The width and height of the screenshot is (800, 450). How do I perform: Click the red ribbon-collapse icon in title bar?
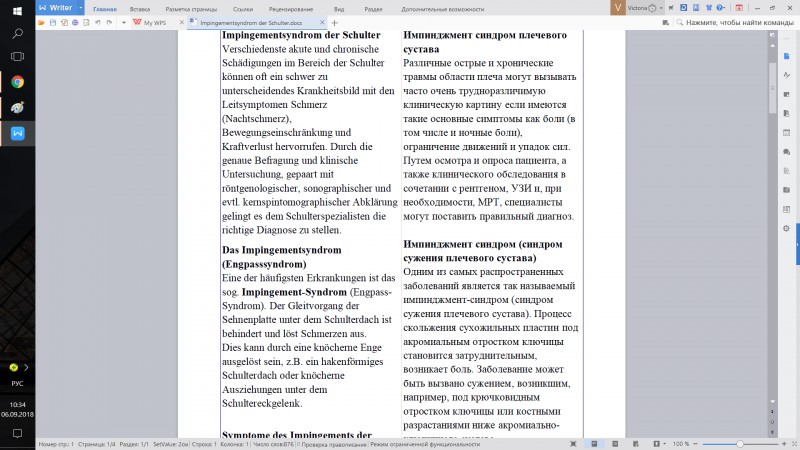739,8
